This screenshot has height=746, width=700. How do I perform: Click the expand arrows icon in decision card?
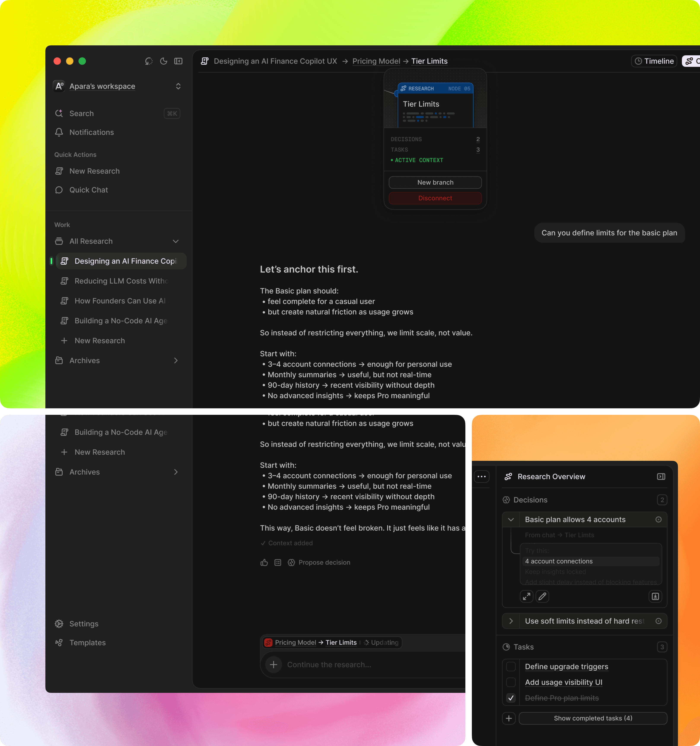(527, 596)
